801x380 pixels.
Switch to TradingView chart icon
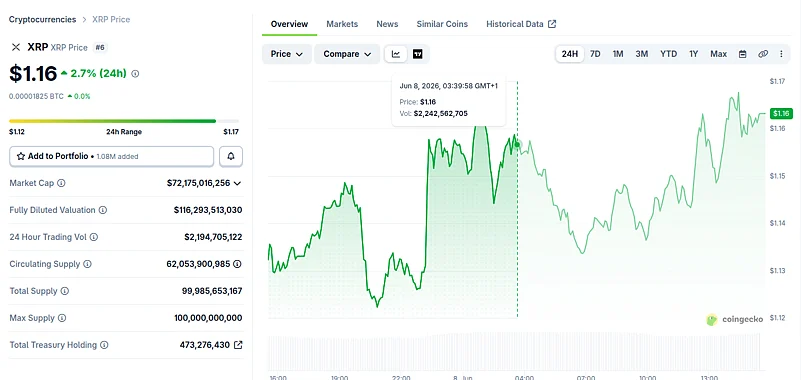418,54
